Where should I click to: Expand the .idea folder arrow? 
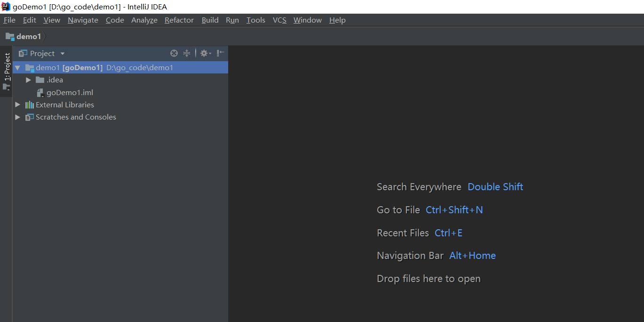click(x=28, y=80)
